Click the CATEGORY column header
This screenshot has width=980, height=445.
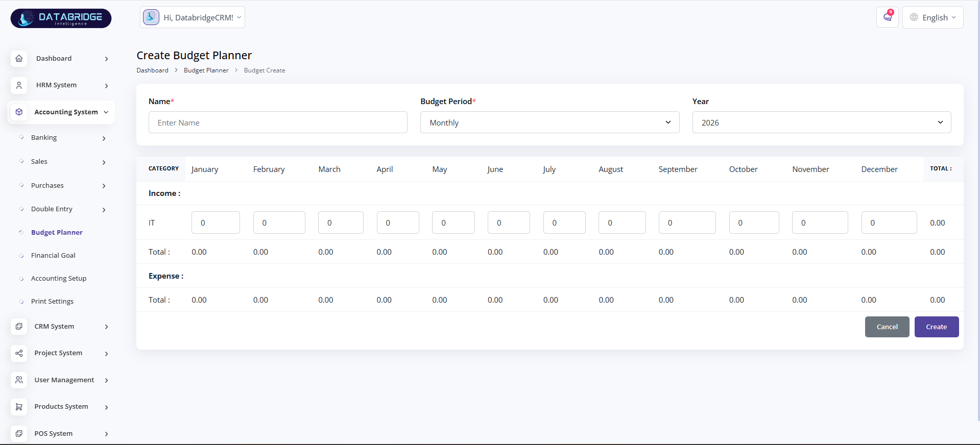163,168
